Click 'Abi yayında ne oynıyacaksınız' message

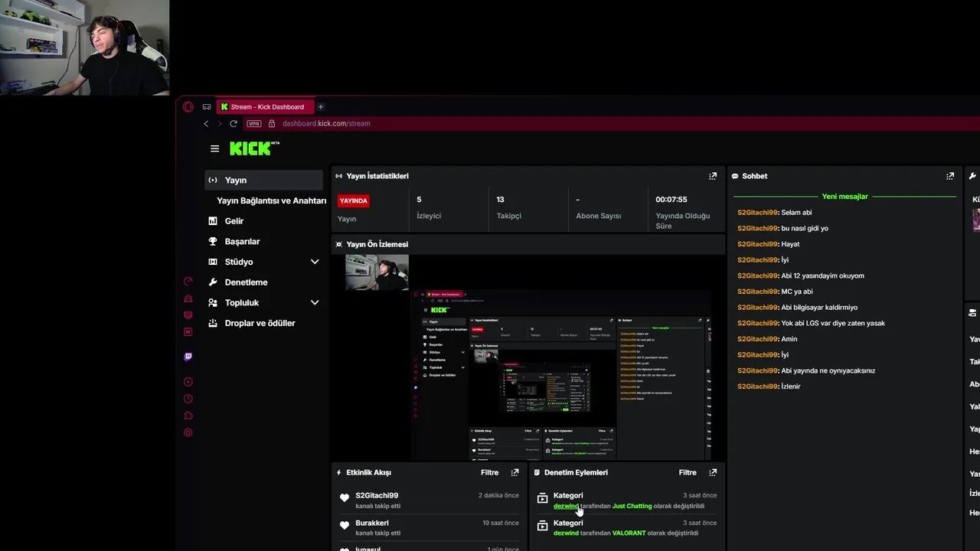pyautogui.click(x=828, y=370)
